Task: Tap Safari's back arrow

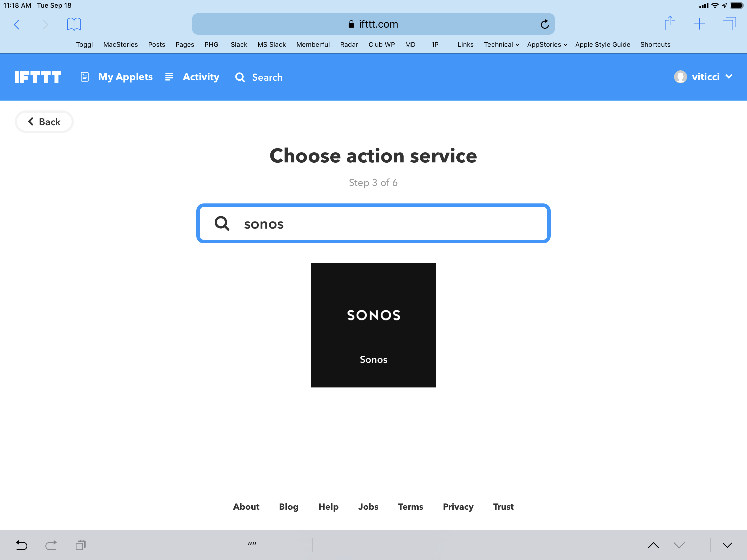Action: [x=17, y=24]
